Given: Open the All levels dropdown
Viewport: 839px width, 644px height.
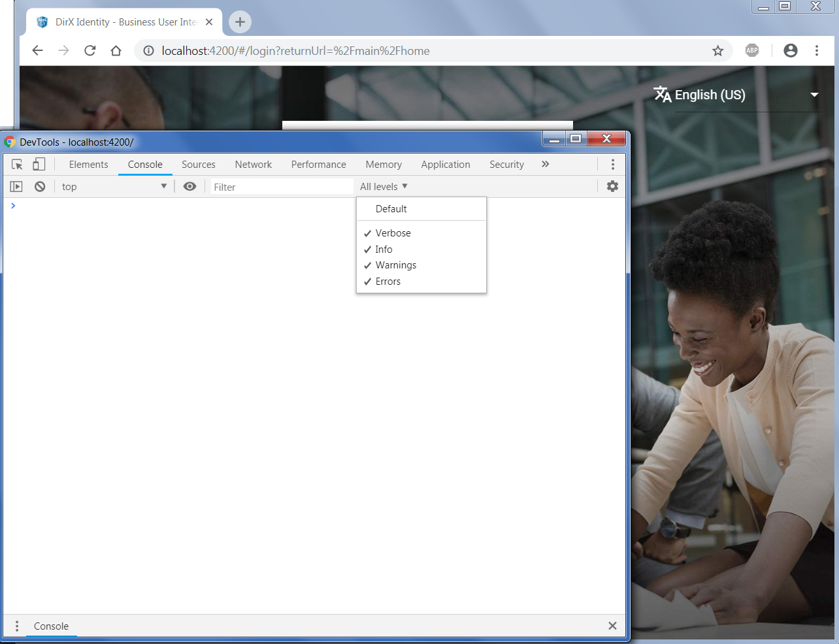Looking at the screenshot, I should point(384,186).
